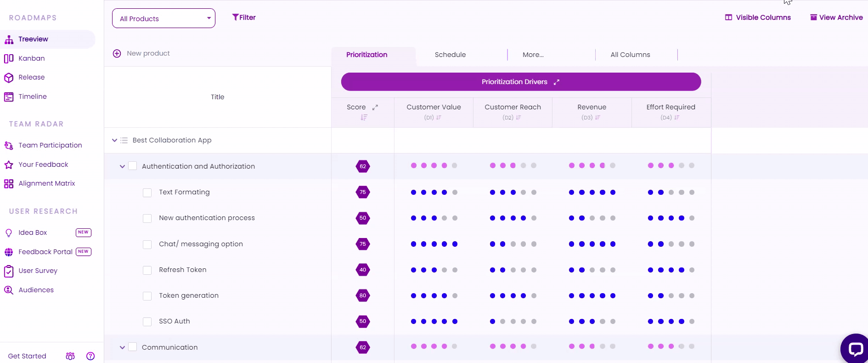Click the help question mark icon
868x363 pixels.
click(x=90, y=356)
